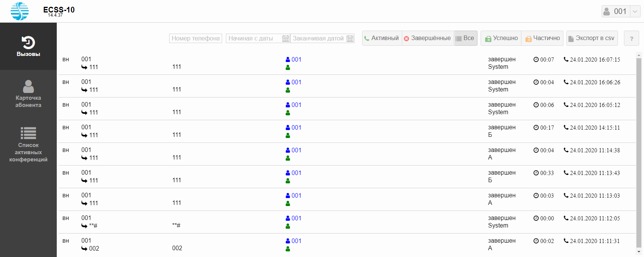Viewport: 644px width, 257px height.
Task: Filter by Завершённые calls
Action: point(428,38)
